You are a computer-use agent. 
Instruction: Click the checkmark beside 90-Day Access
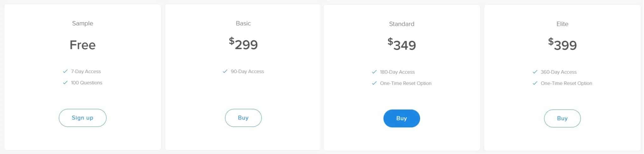pyautogui.click(x=225, y=71)
